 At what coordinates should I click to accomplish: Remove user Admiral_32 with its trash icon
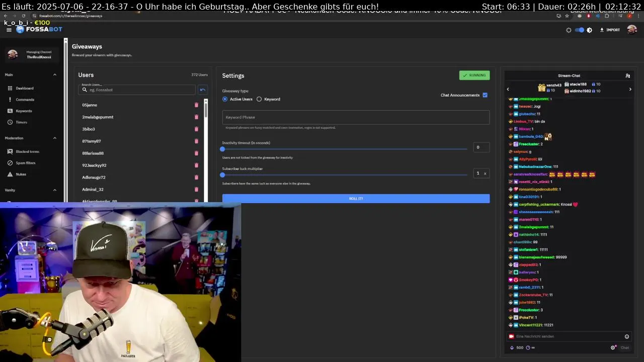pyautogui.click(x=196, y=190)
